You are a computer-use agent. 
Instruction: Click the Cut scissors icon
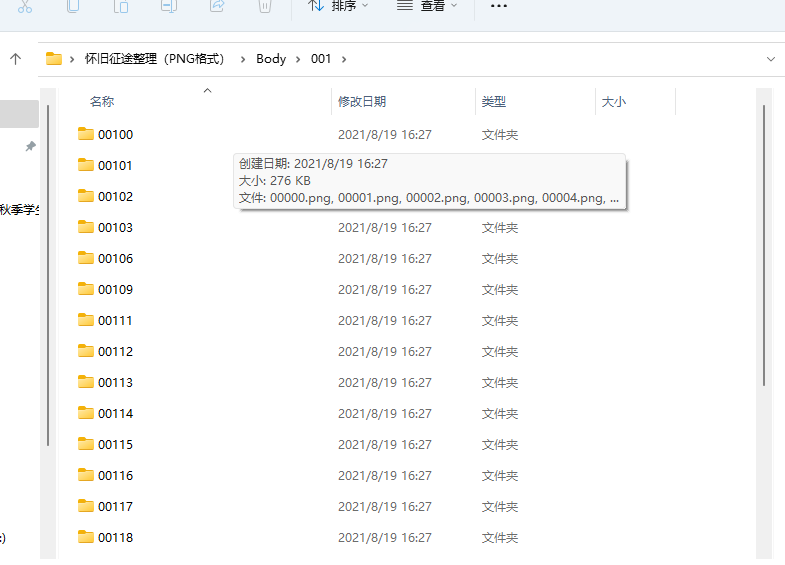point(25,6)
